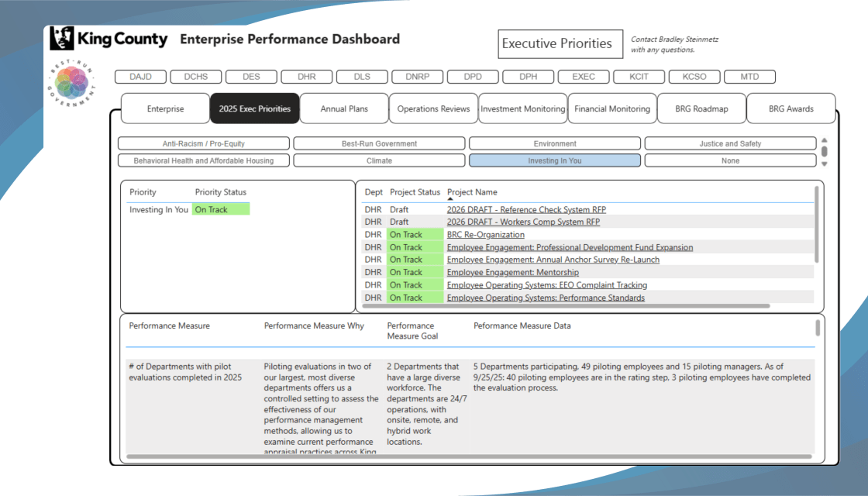Toggle the Anti-Racism / Pro-Equity filter
868x496 pixels.
203,143
